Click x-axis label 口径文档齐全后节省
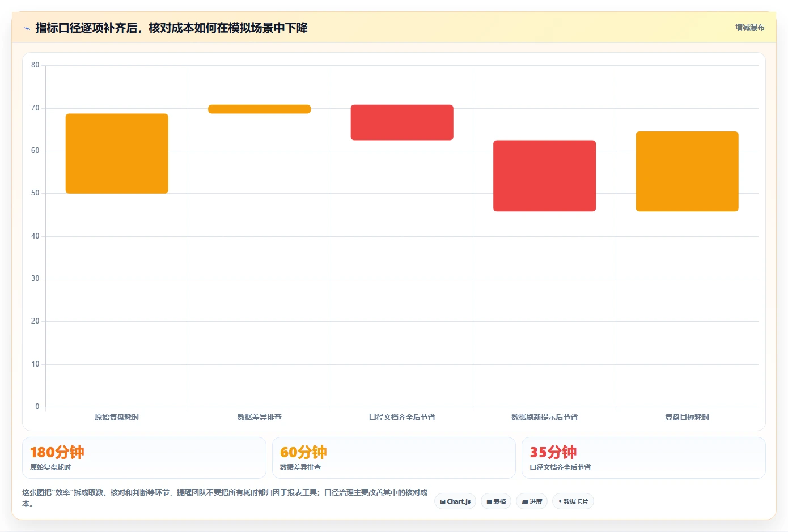 402,417
